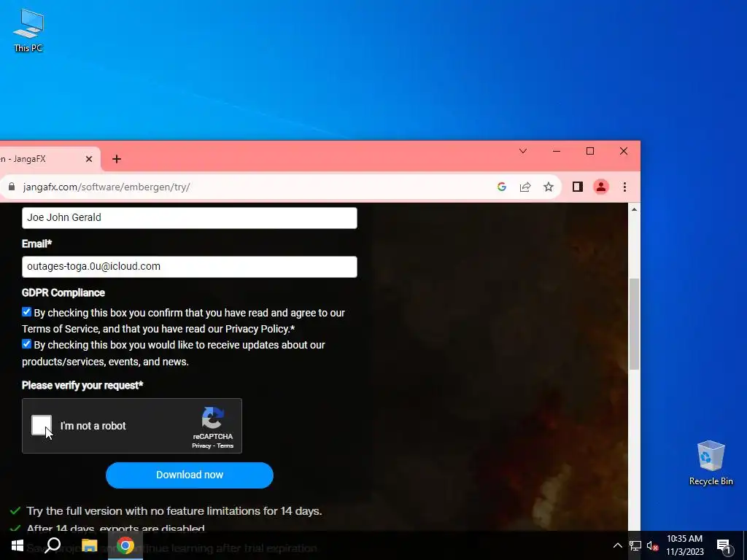This screenshot has width=747, height=560.
Task: Open File Explorer from the taskbar
Action: [x=89, y=545]
